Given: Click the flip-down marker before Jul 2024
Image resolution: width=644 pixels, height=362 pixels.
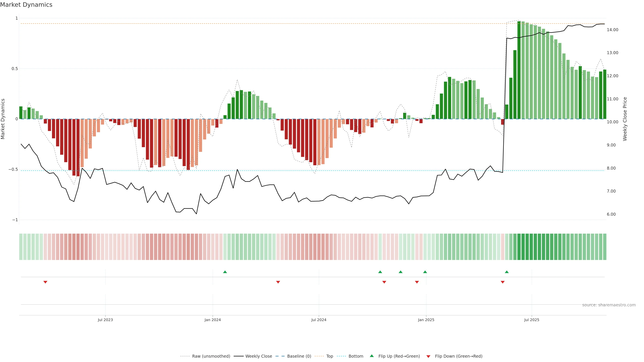Looking at the screenshot, I should click(x=278, y=282).
